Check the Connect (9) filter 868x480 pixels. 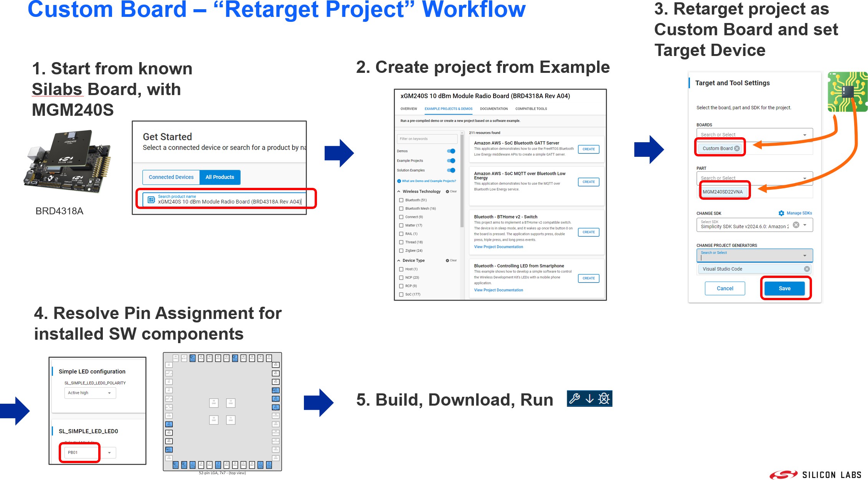[401, 217]
